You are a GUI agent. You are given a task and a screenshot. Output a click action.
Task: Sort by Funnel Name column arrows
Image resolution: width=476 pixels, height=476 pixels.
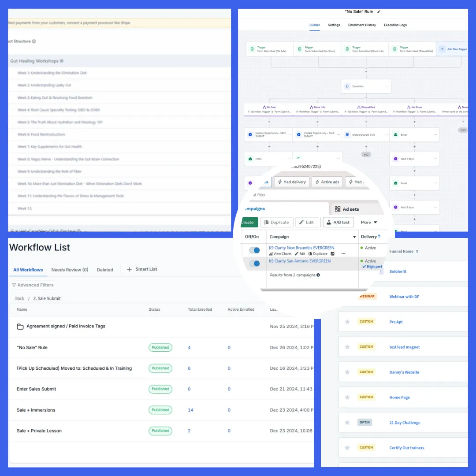click(417, 251)
